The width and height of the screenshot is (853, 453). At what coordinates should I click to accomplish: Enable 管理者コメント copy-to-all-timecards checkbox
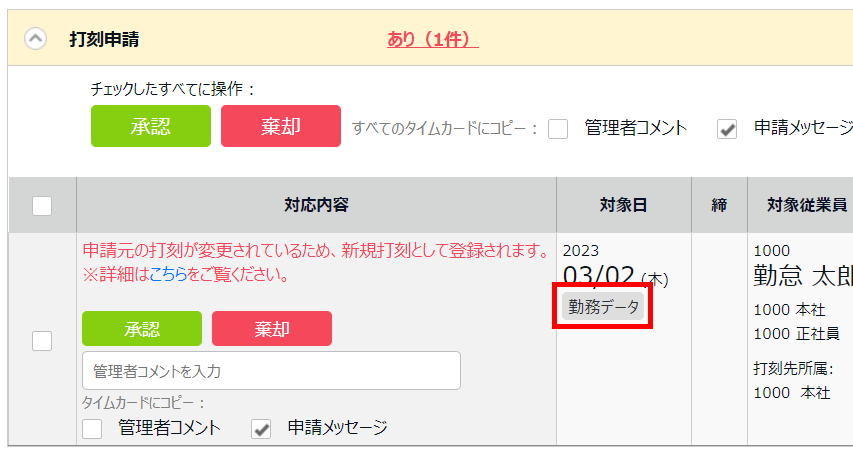point(558,129)
